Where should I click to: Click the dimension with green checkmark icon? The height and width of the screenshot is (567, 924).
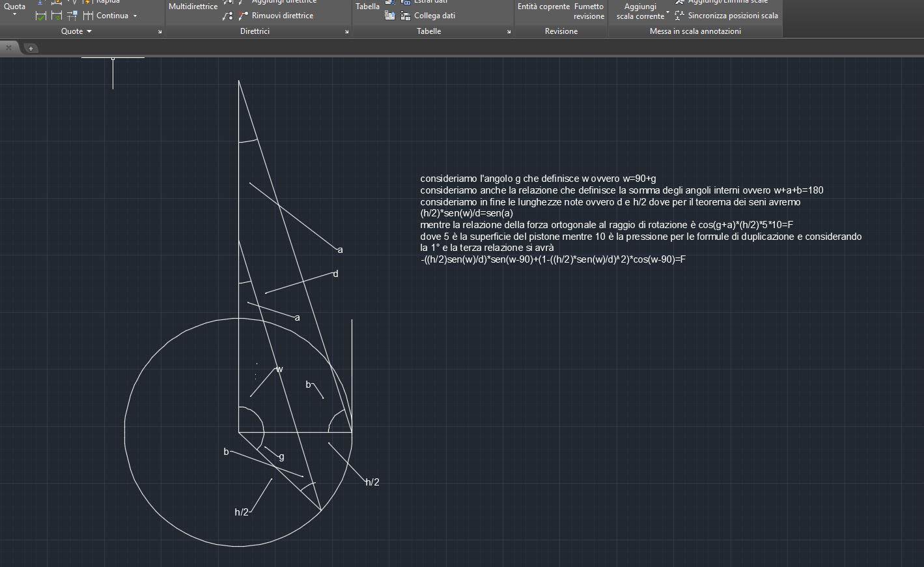pyautogui.click(x=40, y=16)
